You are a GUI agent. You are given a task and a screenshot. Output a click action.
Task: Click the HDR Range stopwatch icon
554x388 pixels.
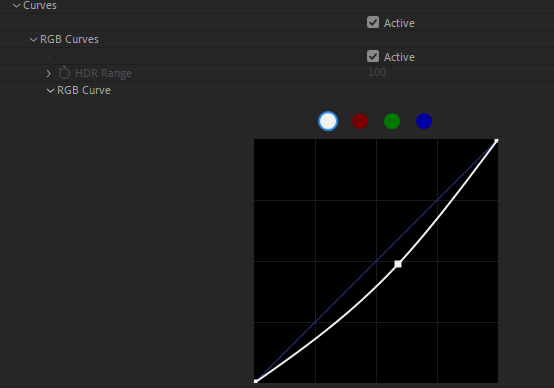tap(64, 73)
